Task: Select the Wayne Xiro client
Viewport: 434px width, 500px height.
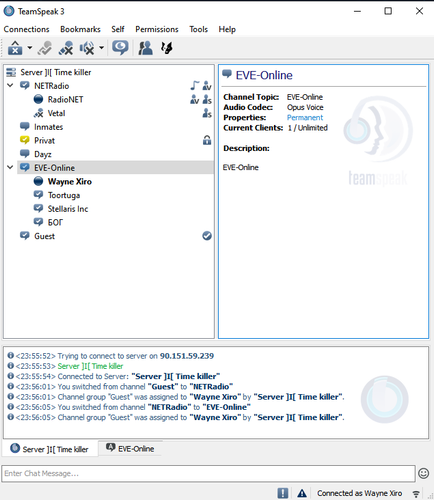Action: (69, 182)
